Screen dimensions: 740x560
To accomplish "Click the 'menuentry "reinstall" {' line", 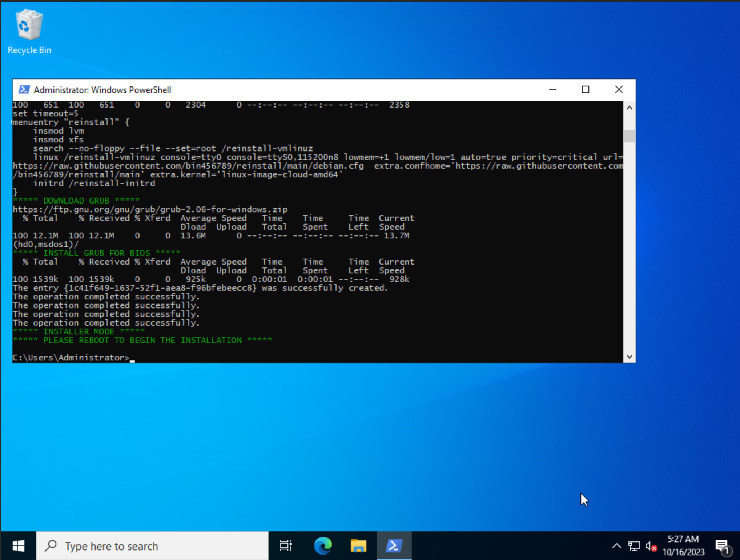I will 71,122.
